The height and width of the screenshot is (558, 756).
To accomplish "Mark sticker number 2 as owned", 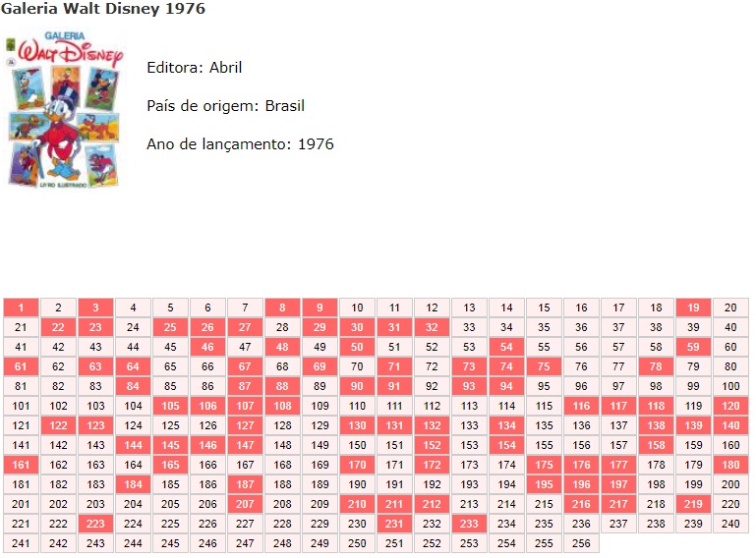I will pos(58,307).
